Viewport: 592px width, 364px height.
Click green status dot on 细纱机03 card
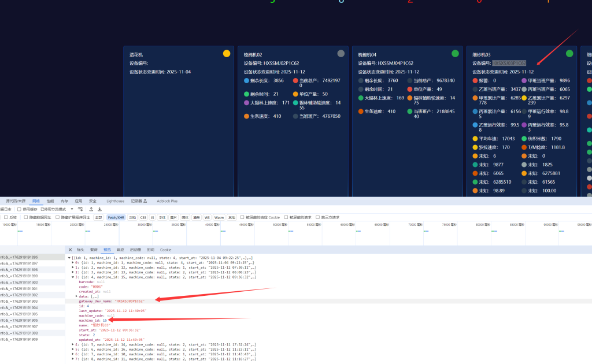[569, 54]
